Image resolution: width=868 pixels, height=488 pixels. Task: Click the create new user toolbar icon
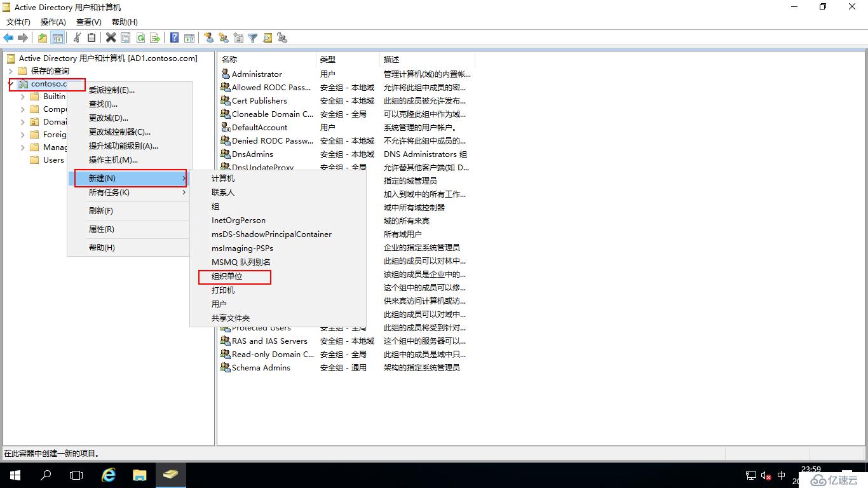pos(208,38)
